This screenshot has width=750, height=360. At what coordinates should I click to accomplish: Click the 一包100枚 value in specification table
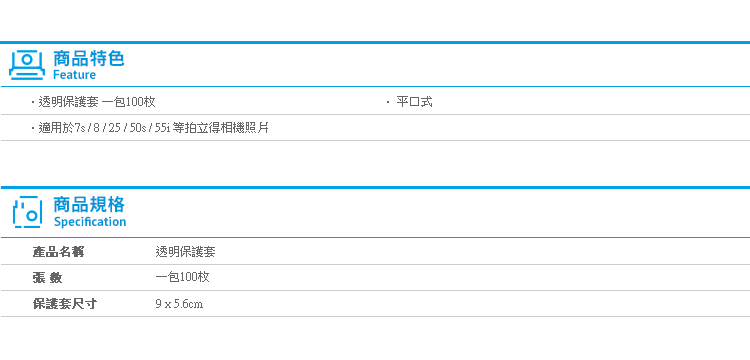coord(182,278)
